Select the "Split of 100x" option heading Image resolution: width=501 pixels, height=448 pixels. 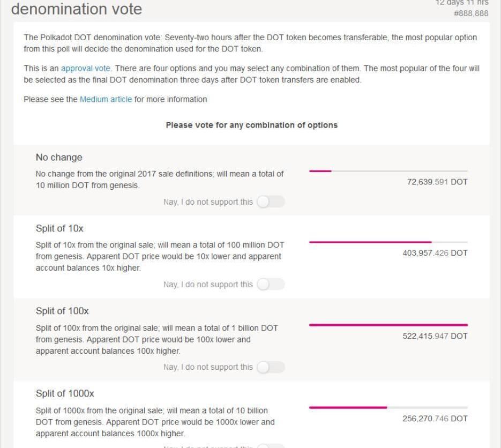click(x=62, y=311)
